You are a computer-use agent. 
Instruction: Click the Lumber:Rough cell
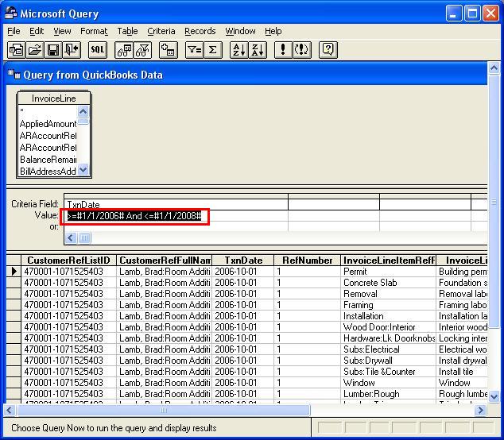[388, 394]
